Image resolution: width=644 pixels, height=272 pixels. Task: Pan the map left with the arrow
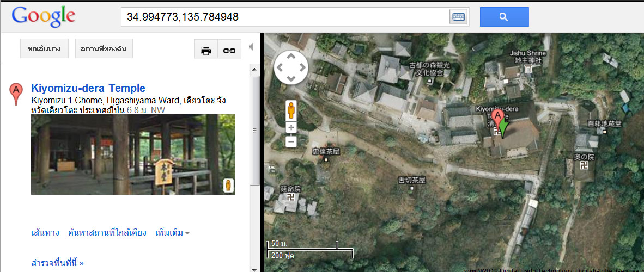pyautogui.click(x=280, y=67)
